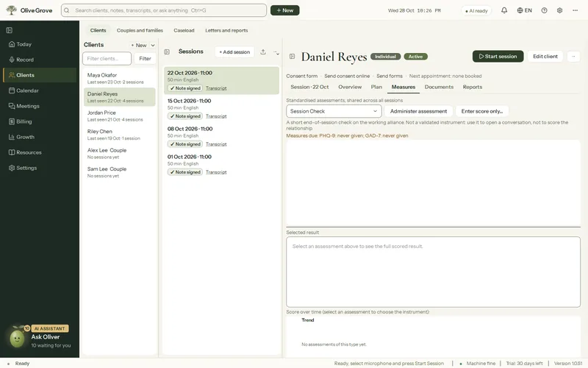588x368 pixels.
Task: Click Note signed badge on 08 Oct session
Action: (x=185, y=144)
